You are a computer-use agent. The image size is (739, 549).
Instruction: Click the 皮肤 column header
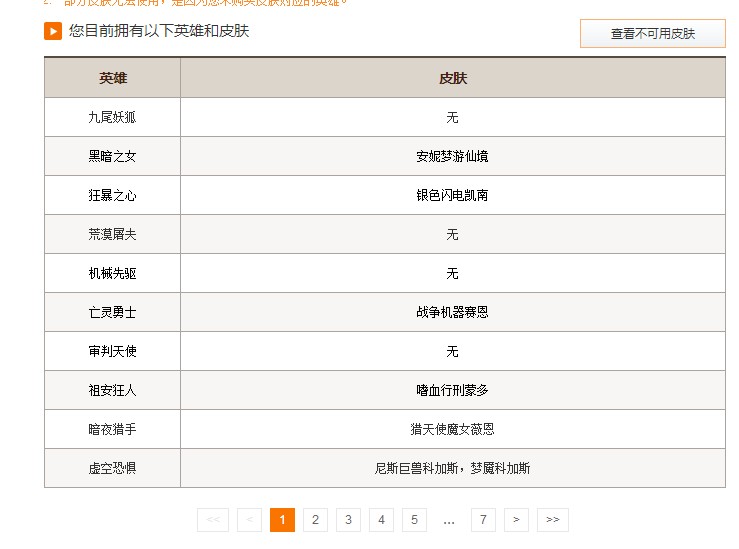(x=453, y=78)
